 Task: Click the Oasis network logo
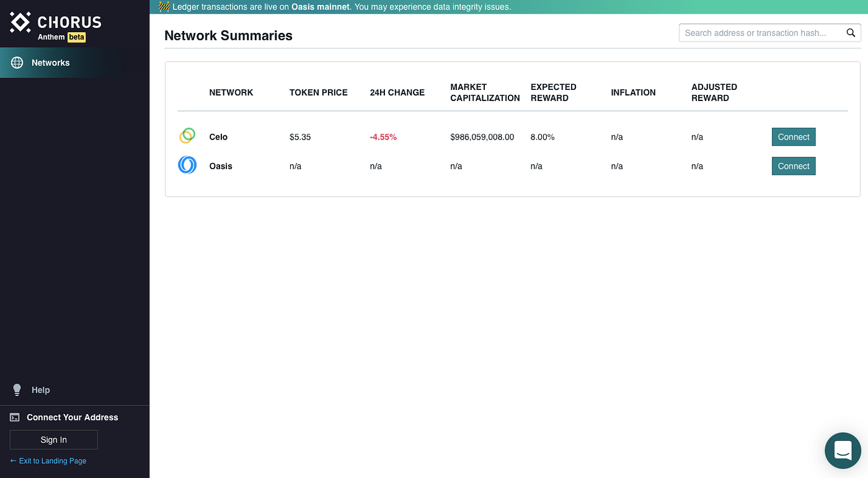(x=187, y=165)
